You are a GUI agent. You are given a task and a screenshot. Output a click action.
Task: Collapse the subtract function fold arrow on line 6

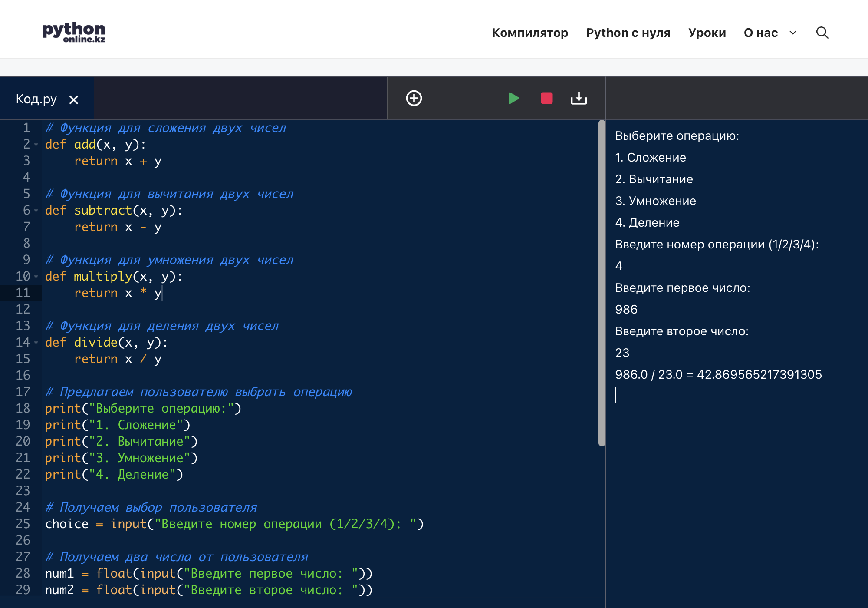coord(36,210)
